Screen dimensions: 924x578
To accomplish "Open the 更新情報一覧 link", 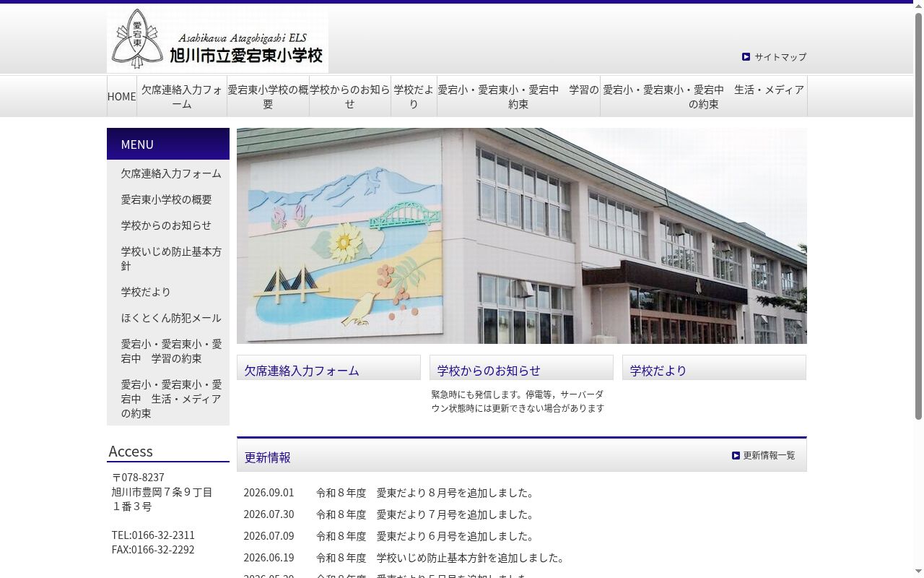I will pyautogui.click(x=769, y=455).
